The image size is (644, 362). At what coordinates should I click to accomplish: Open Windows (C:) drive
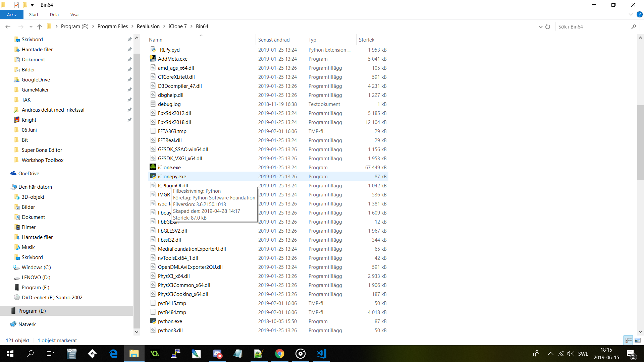[x=36, y=267]
